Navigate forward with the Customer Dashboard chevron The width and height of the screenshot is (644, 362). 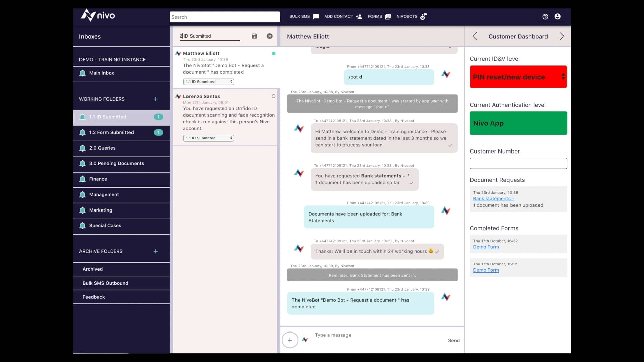562,36
